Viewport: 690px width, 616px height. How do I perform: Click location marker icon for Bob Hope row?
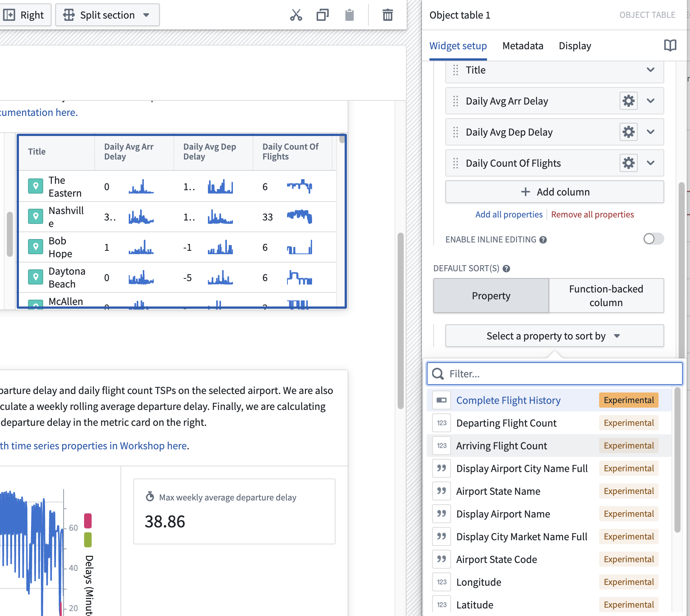36,247
